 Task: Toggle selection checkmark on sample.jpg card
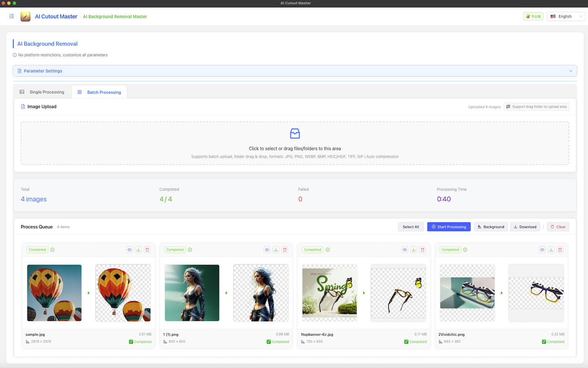coord(52,249)
